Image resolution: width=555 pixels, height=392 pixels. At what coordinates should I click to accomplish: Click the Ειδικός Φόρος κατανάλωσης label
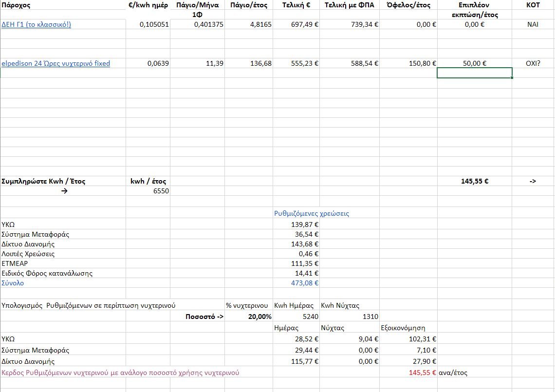click(47, 273)
